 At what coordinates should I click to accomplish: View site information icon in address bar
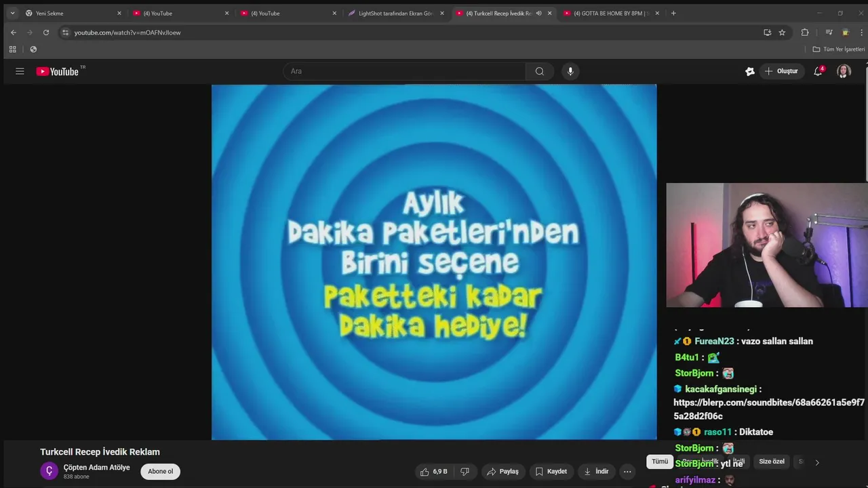click(65, 33)
